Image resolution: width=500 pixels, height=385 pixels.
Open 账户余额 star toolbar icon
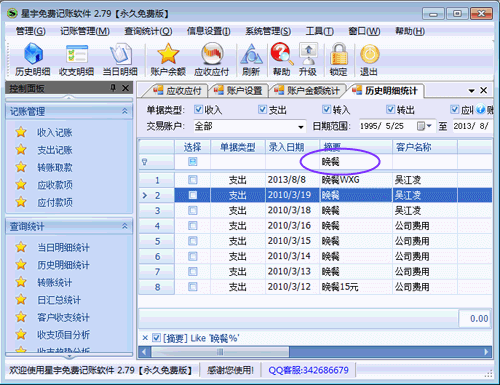[x=168, y=59]
